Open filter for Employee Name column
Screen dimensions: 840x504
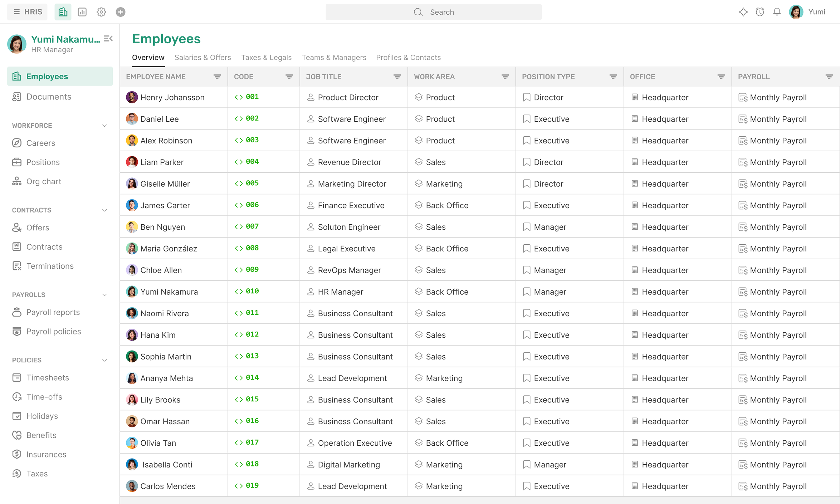click(217, 77)
